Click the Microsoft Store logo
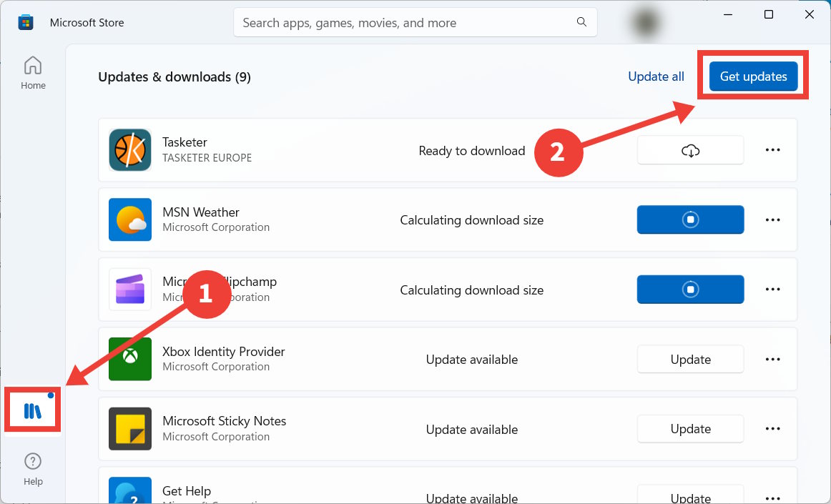The height and width of the screenshot is (504, 831). click(x=26, y=21)
